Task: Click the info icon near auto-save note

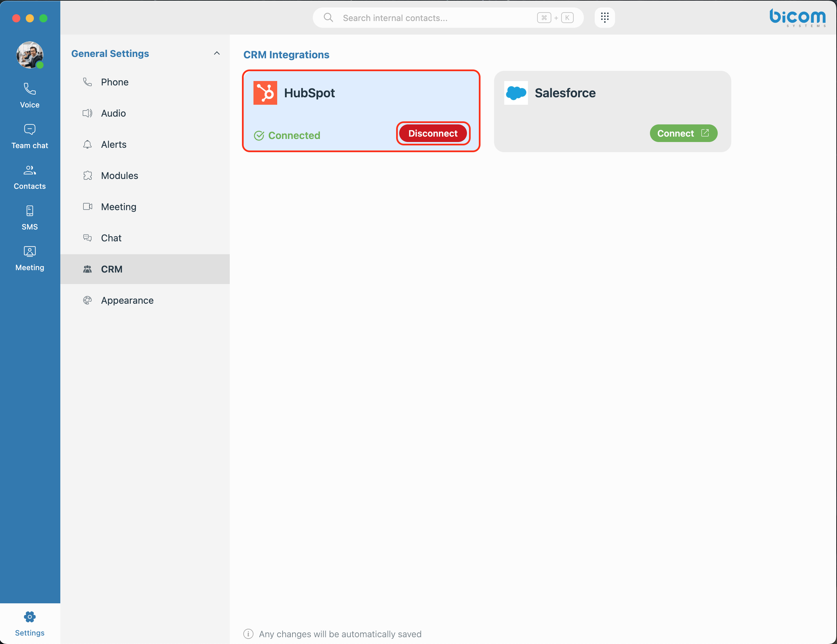Action: [x=248, y=634]
